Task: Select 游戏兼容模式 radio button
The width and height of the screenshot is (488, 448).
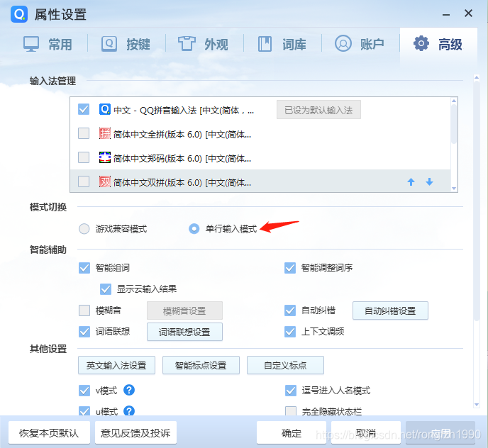Action: [84, 229]
